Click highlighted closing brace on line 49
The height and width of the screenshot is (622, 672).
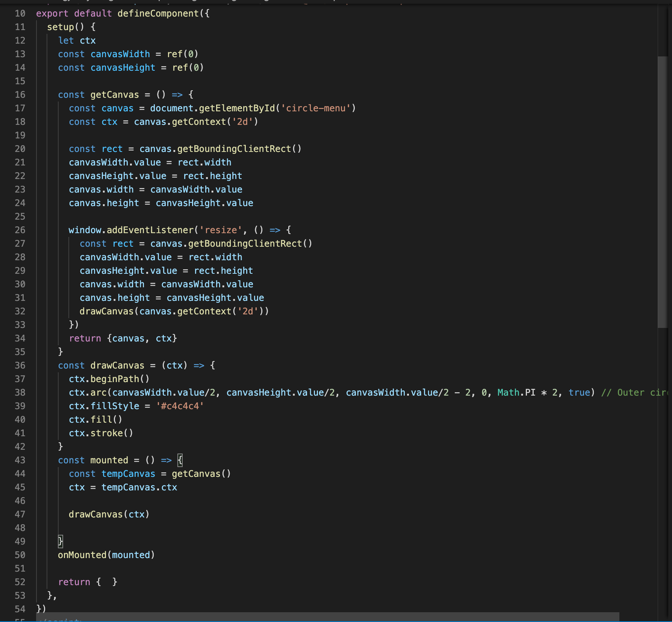[61, 542]
